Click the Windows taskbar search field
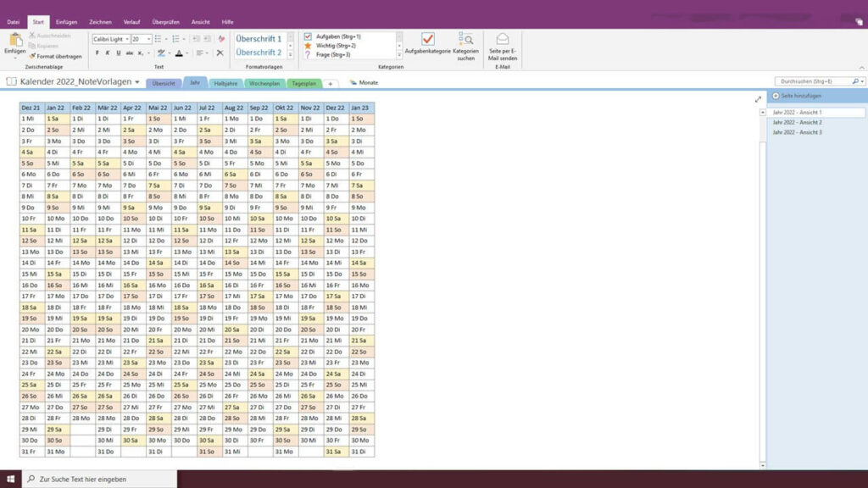Image resolution: width=868 pixels, height=488 pixels. pos(85,479)
